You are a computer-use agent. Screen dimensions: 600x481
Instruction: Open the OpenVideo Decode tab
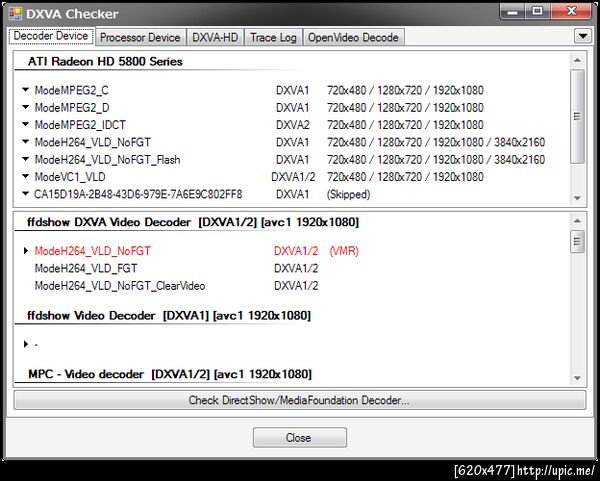click(353, 38)
